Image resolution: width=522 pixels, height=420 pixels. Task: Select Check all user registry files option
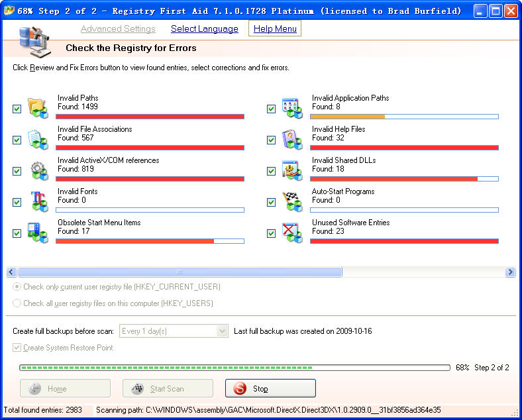pyautogui.click(x=17, y=303)
